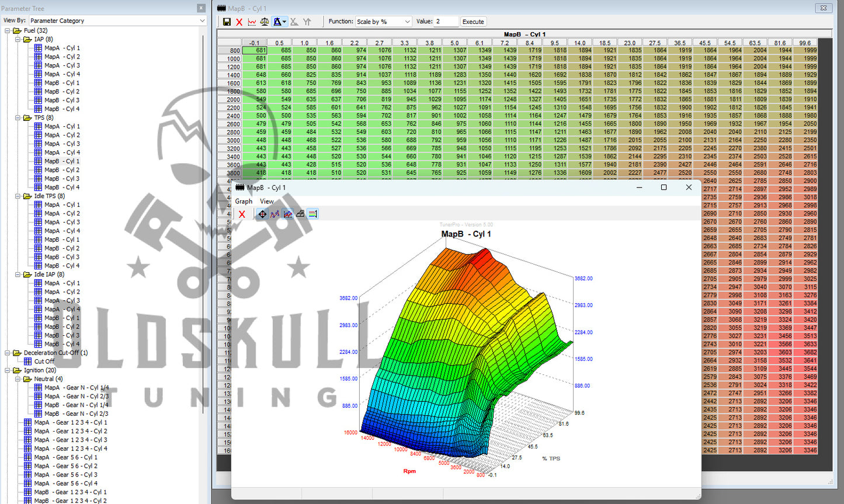Viewport: 844px width, 504px height.
Task: Toggle the crosshair target graph button
Action: pyautogui.click(x=262, y=214)
